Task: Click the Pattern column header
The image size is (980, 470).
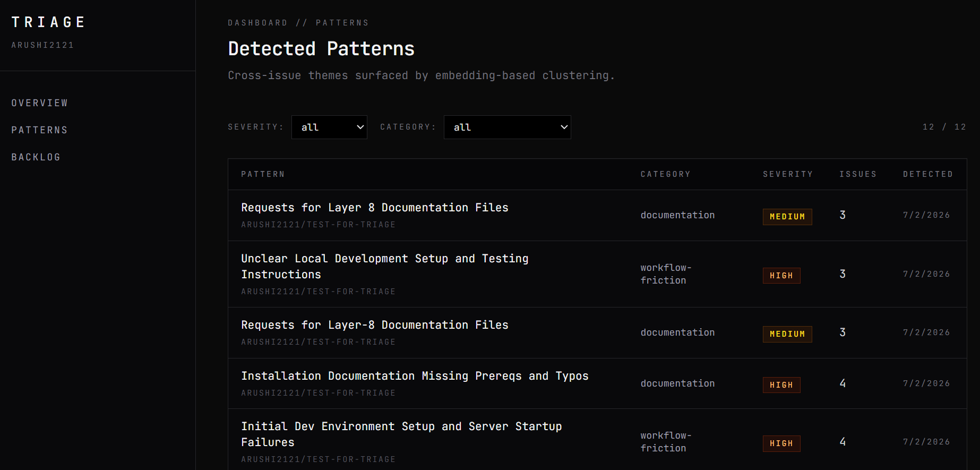Action: click(263, 174)
